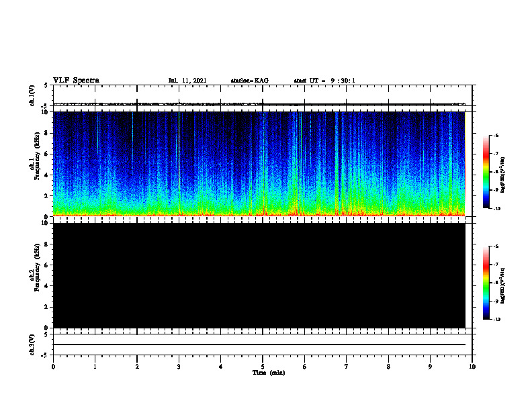Click the time axis tick label "3"
The height and width of the screenshot is (411, 532).
[179, 367]
